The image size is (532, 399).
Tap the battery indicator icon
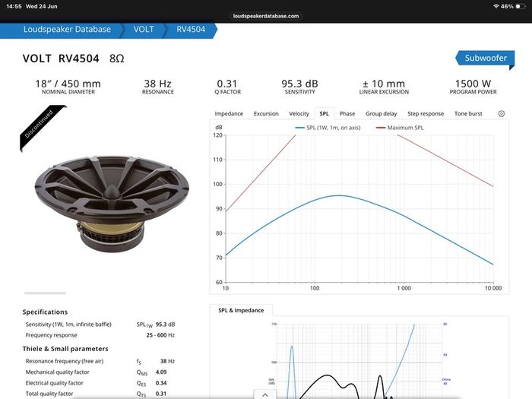click(521, 6)
